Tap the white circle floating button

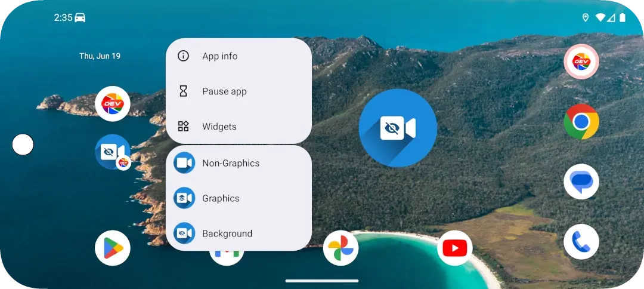tap(23, 144)
